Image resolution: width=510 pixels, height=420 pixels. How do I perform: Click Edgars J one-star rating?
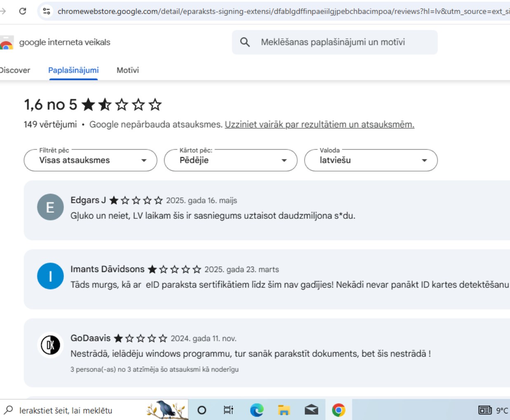pos(136,200)
